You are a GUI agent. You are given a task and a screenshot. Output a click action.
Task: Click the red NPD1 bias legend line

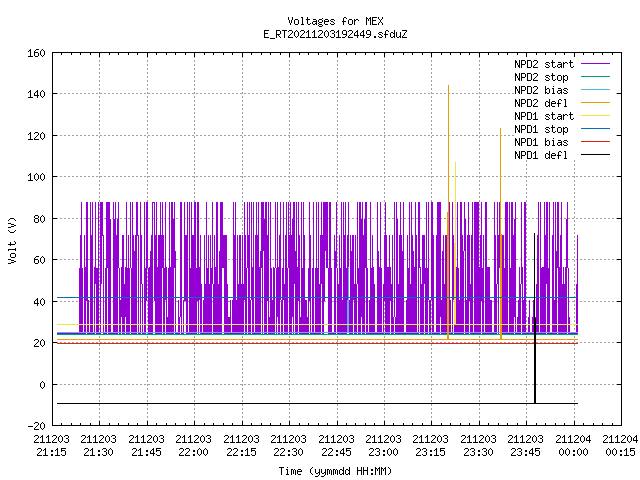pyautogui.click(x=595, y=142)
